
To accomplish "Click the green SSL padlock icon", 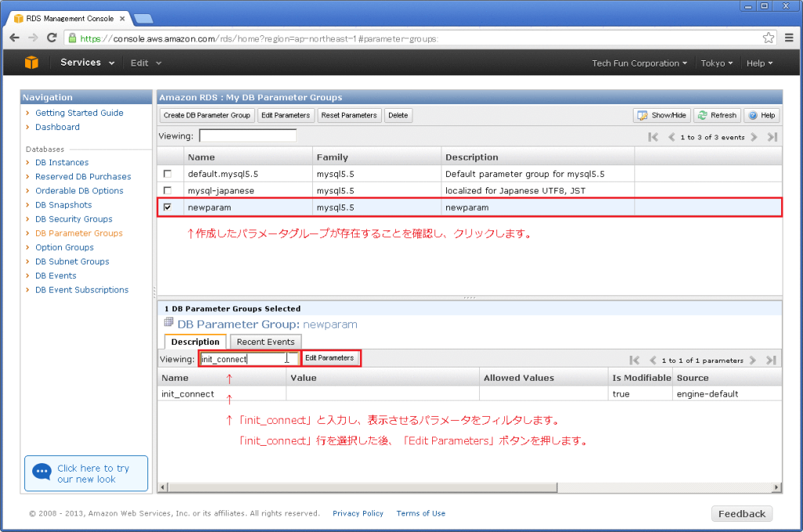I will 72,38.
